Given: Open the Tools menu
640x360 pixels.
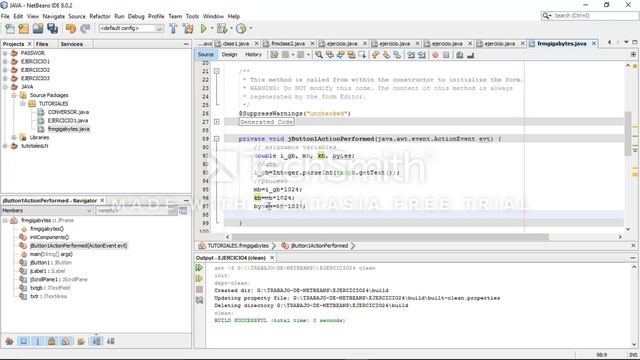Looking at the screenshot, I should (192, 16).
